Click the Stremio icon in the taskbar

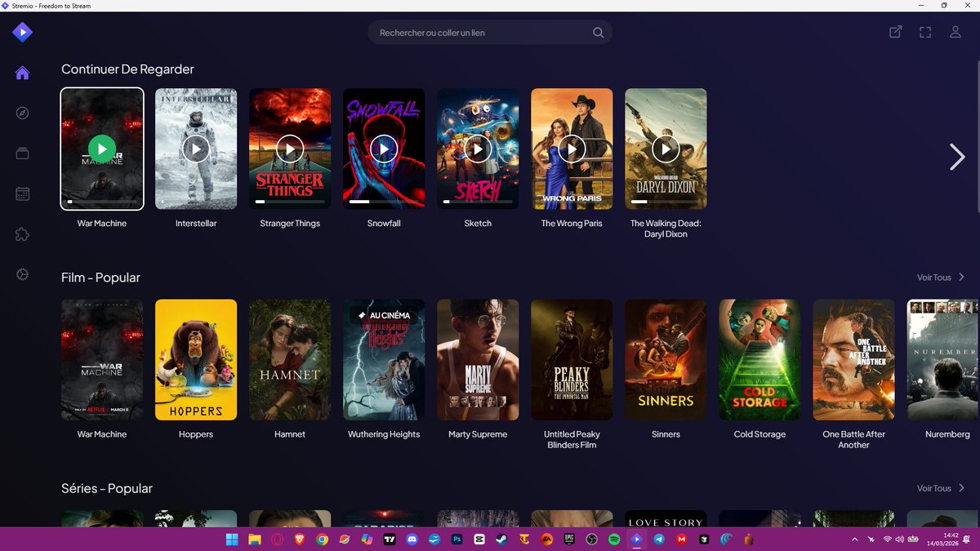637,539
